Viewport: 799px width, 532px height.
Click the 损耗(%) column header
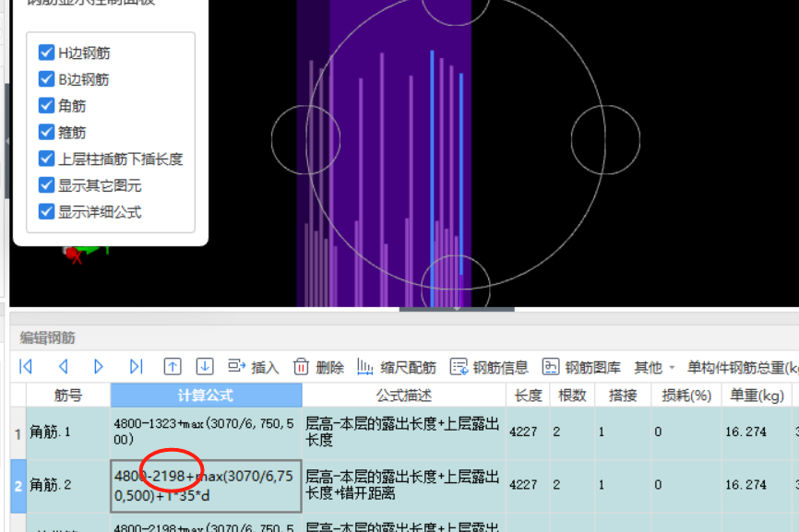click(686, 395)
